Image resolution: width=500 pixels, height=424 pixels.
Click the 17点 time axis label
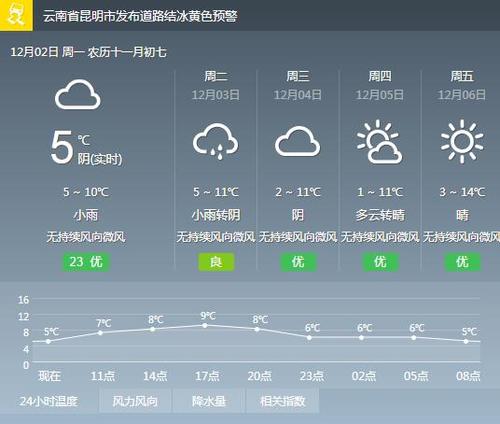click(x=207, y=376)
